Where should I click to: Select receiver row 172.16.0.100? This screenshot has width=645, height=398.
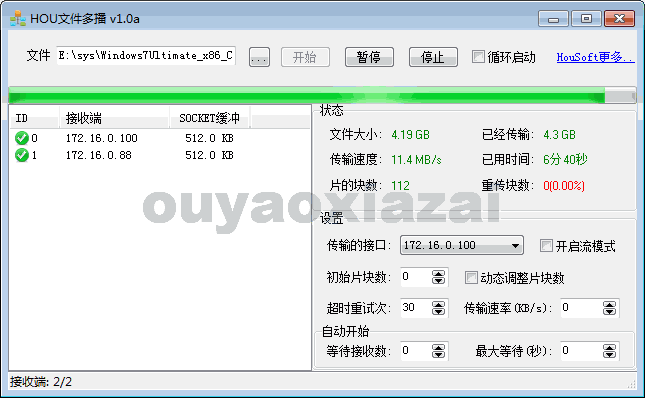pos(160,138)
